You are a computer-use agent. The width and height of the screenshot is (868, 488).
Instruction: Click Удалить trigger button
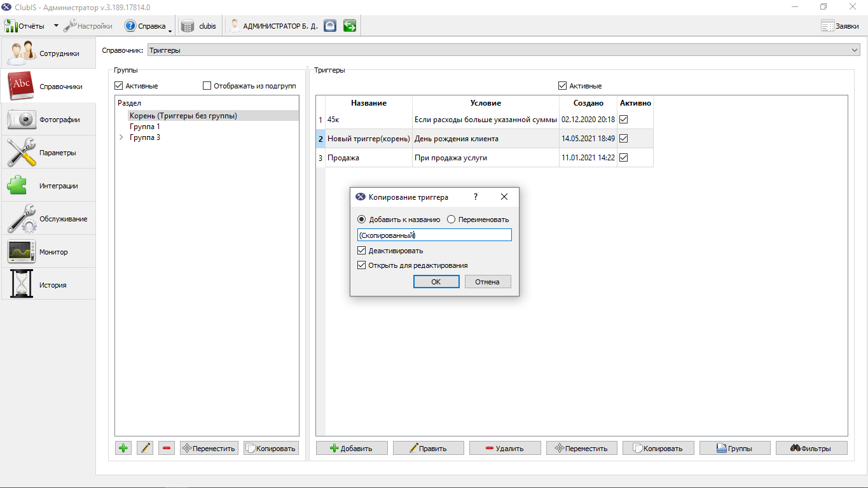(x=505, y=448)
